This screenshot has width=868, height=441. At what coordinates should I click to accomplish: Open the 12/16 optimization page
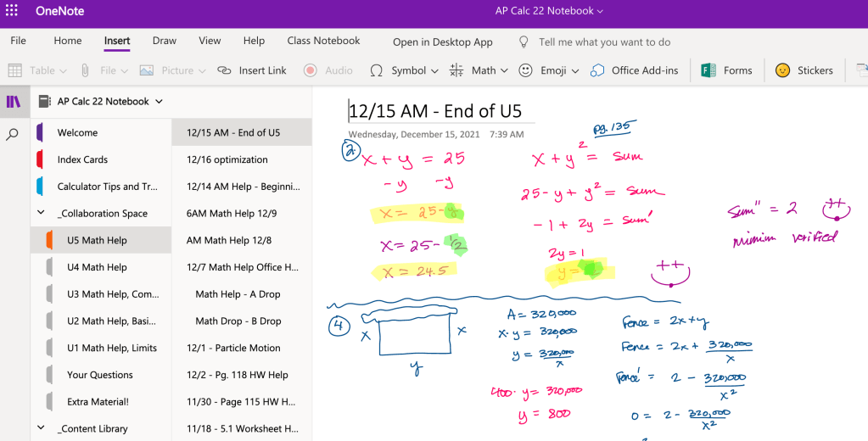coord(227,159)
